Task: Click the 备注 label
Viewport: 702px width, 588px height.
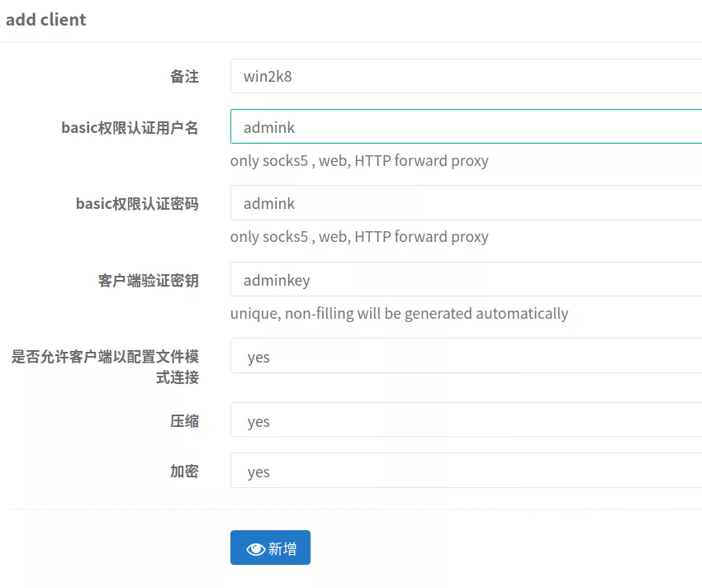Action: pos(184,77)
